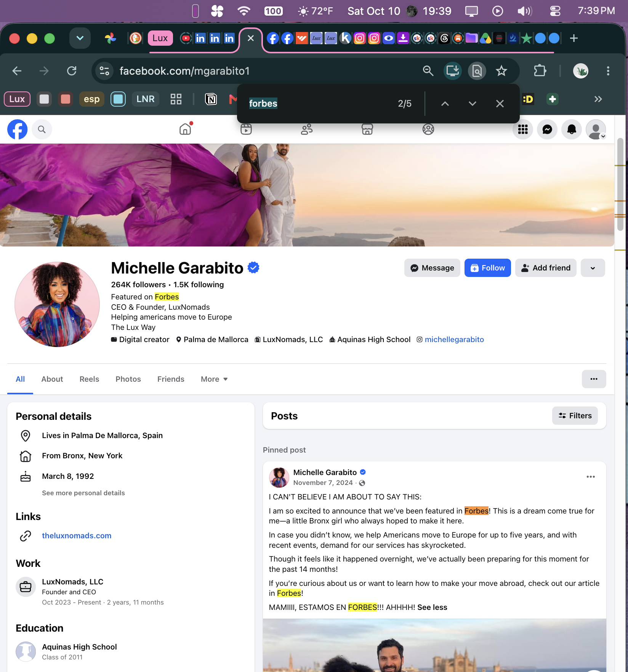The height and width of the screenshot is (672, 628).
Task: Follow Michelle Garabito
Action: pyautogui.click(x=487, y=268)
